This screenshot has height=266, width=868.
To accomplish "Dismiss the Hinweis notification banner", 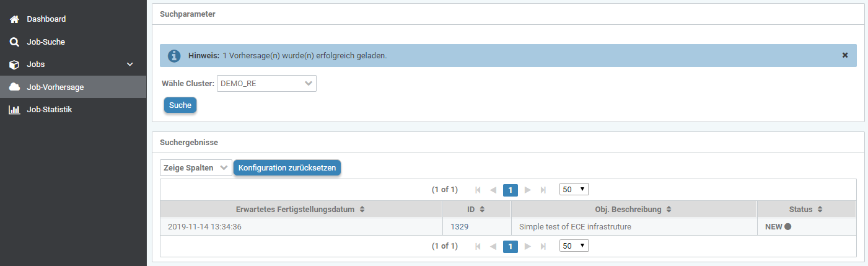I will [x=844, y=55].
